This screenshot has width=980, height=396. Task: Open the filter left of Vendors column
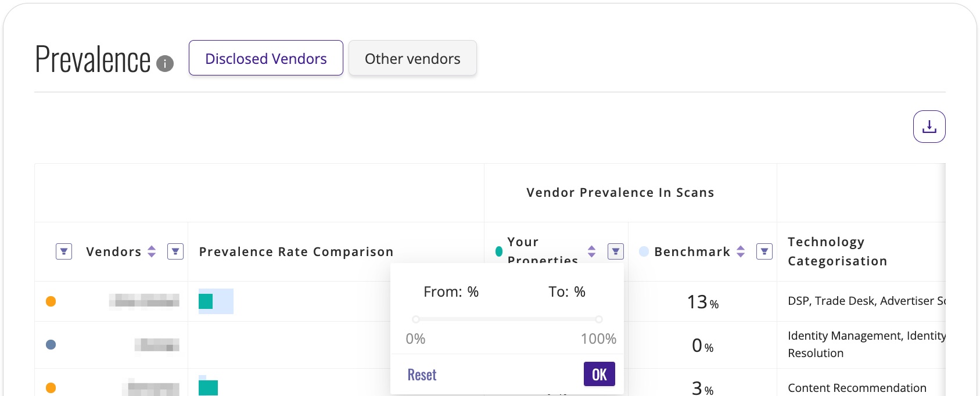(64, 251)
